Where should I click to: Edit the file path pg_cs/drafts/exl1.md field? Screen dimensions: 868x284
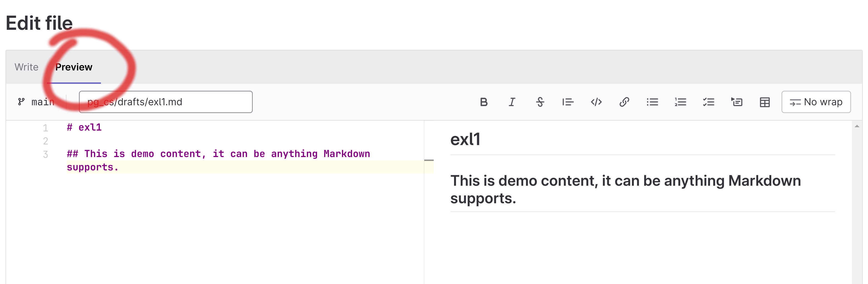pos(165,102)
